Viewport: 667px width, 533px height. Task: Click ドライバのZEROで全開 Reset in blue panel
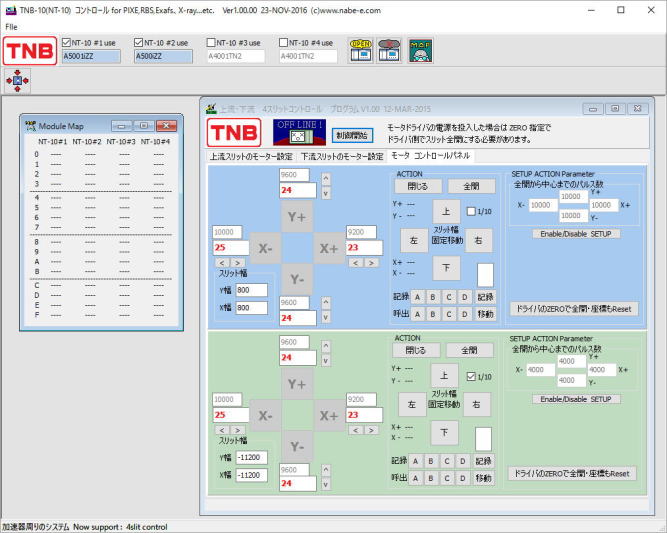pyautogui.click(x=574, y=309)
